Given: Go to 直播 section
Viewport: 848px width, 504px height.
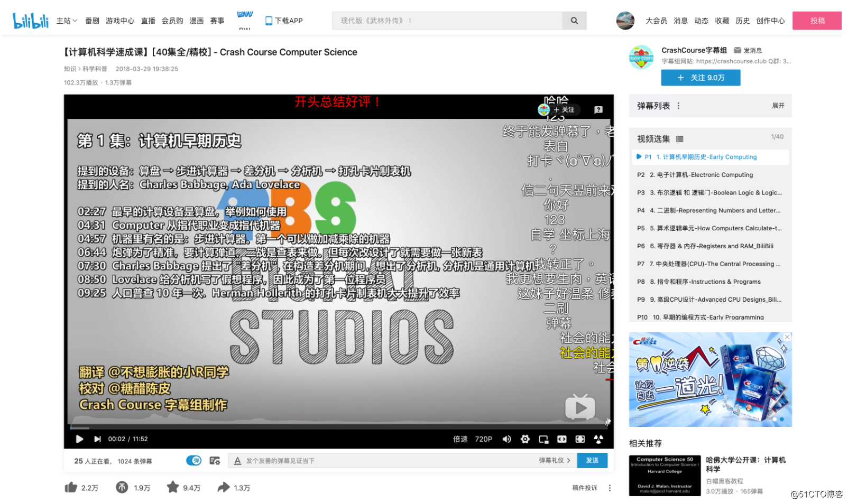Looking at the screenshot, I should [x=148, y=21].
